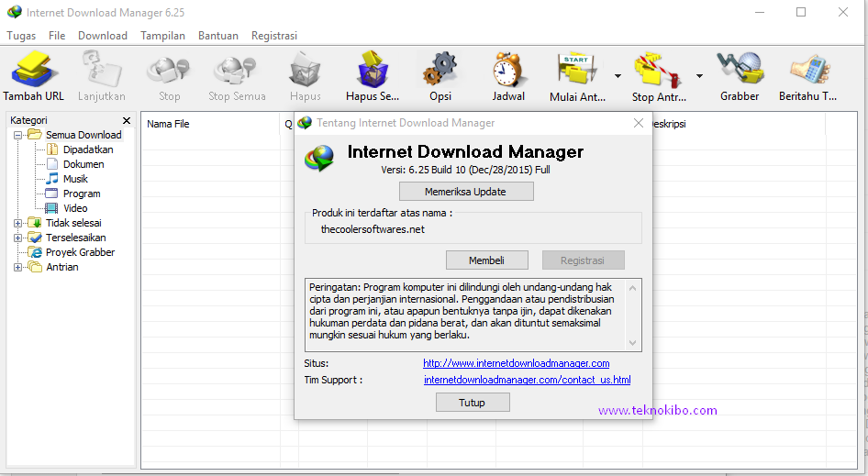Click the Beritahu T... toolbar icon

tap(809, 71)
